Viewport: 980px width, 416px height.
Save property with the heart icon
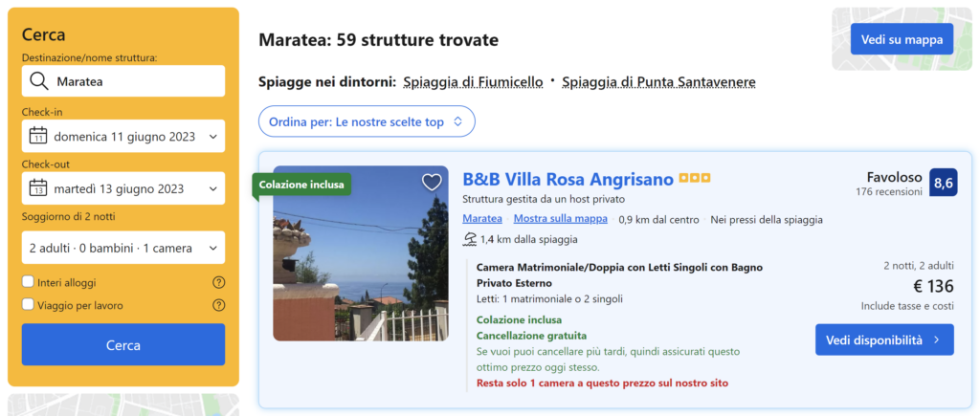point(432,182)
